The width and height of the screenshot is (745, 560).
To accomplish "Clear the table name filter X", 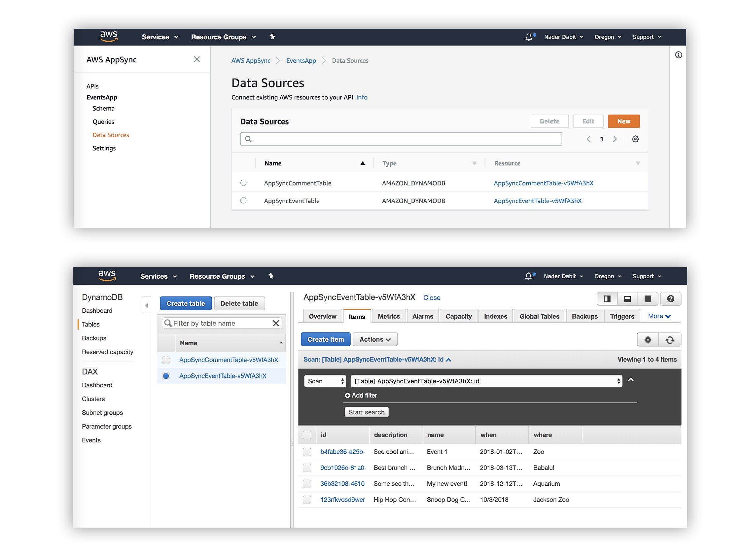I will pyautogui.click(x=276, y=323).
